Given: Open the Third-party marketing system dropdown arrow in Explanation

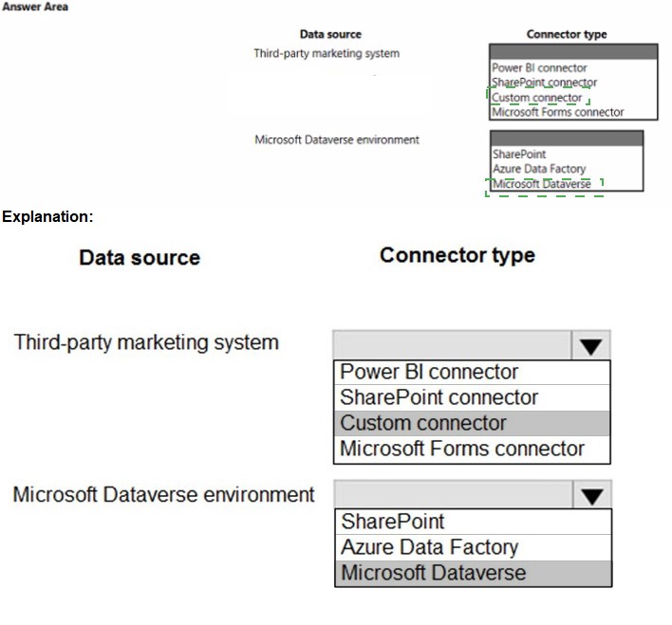Looking at the screenshot, I should (590, 345).
